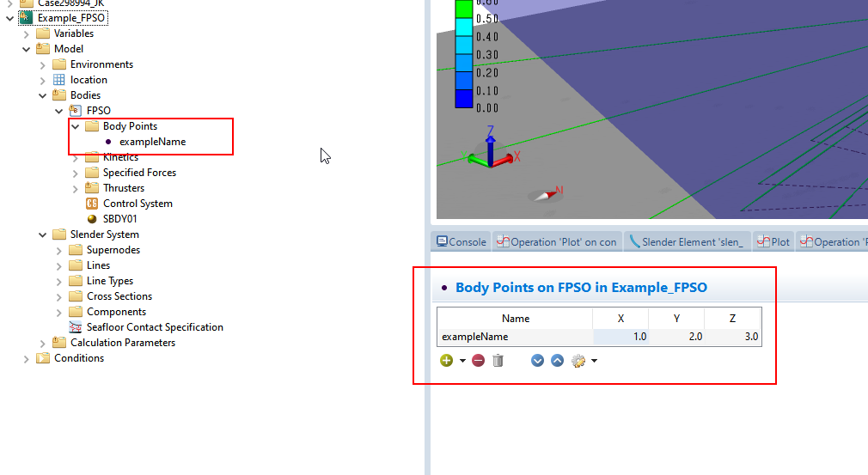The image size is (868, 475).
Task: Select the SBDY01 sphere item
Action: pyautogui.click(x=119, y=219)
